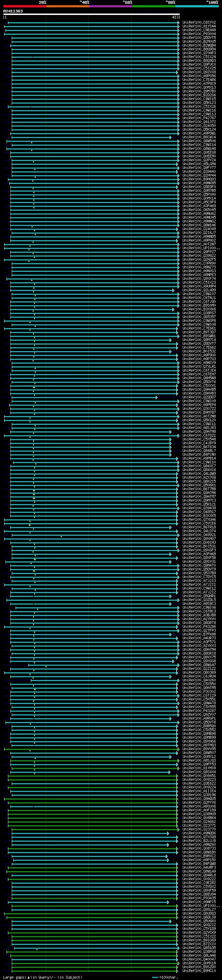
Task: Select the alignment bar for UniRef100_C6SY02
Action: [x=94, y=23]
